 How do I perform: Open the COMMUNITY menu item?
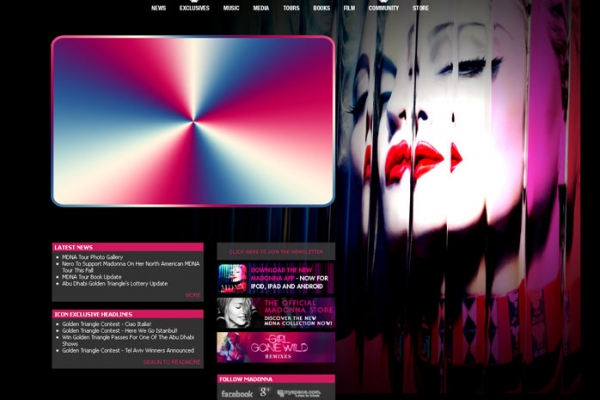384,8
